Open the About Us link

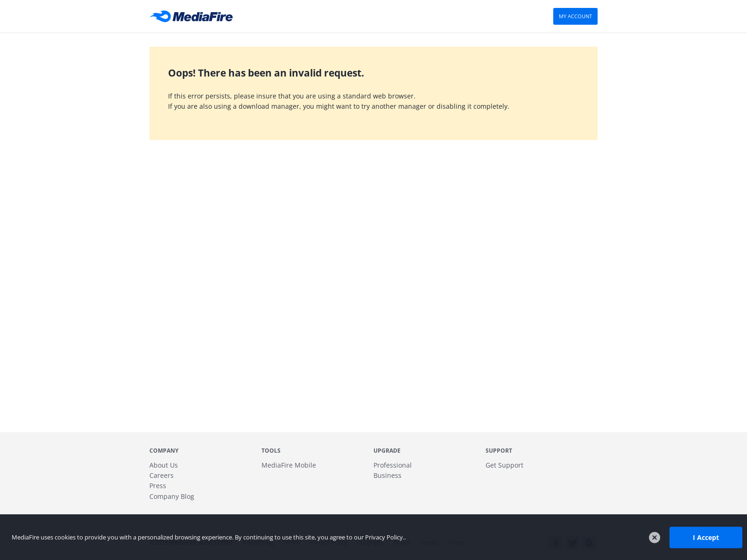(163, 465)
